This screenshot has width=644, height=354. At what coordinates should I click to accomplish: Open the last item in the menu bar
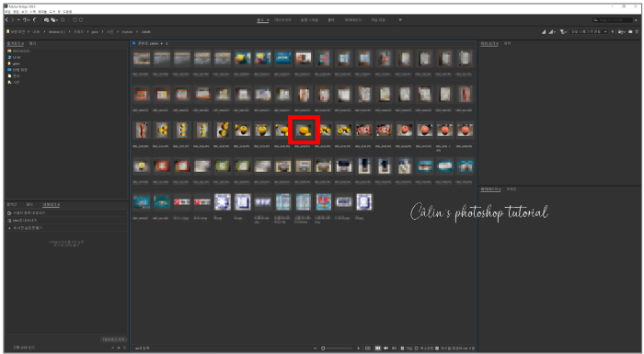(x=67, y=12)
